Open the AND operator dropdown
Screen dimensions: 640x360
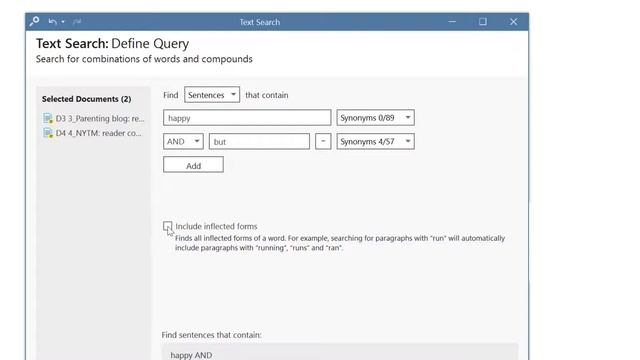[x=183, y=141]
